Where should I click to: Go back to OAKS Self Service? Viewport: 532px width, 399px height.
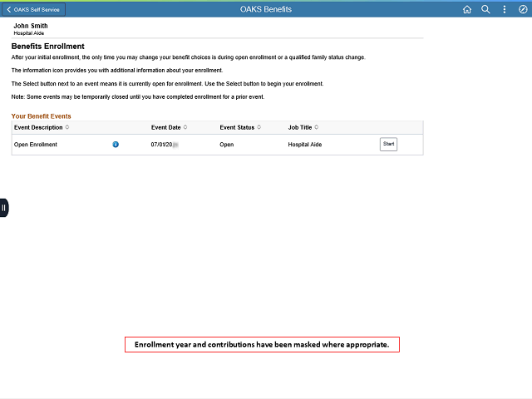point(33,9)
